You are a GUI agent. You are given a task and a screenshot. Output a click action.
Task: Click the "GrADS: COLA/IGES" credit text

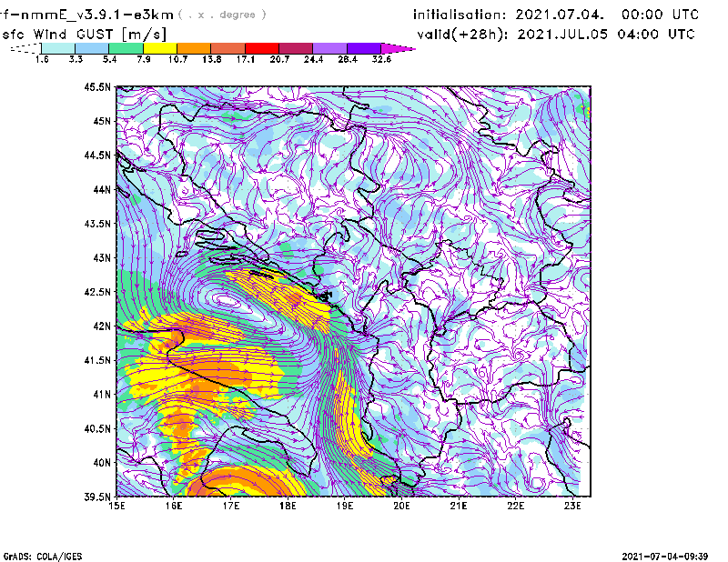(x=43, y=557)
